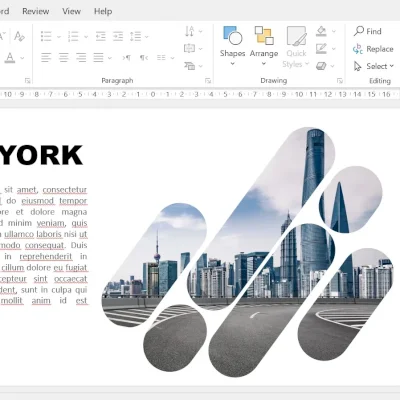The image size is (400, 400).
Task: Expand the Convert to SmartArt dropdown arrow
Action: tap(201, 66)
